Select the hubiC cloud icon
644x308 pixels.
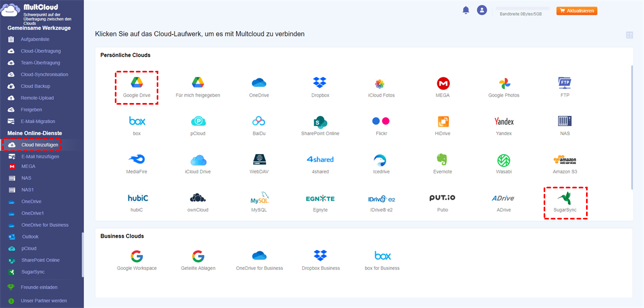138,198
